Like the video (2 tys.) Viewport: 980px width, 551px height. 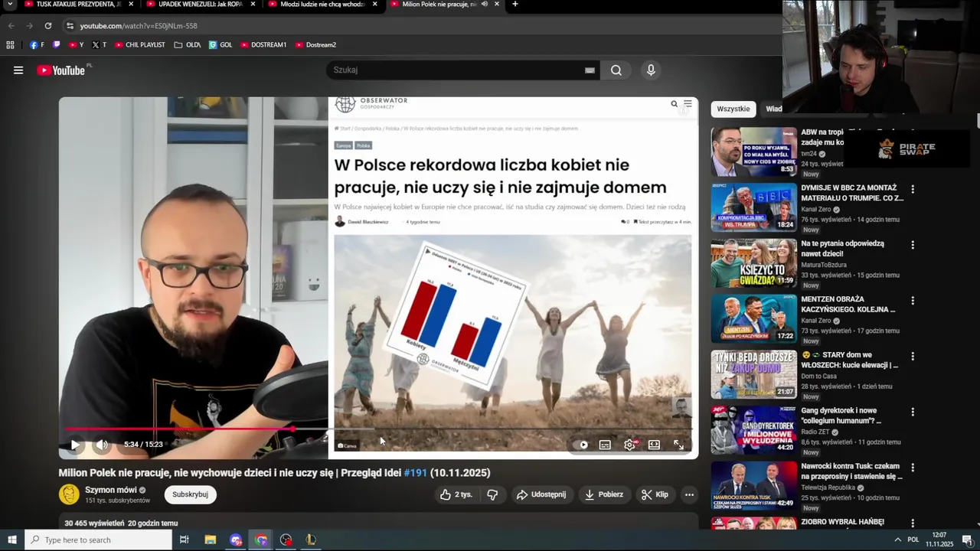[456, 494]
